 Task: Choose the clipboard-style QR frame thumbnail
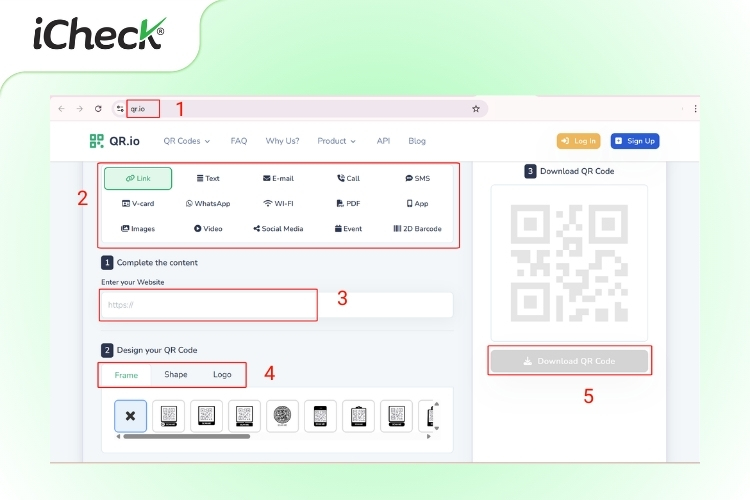point(358,416)
